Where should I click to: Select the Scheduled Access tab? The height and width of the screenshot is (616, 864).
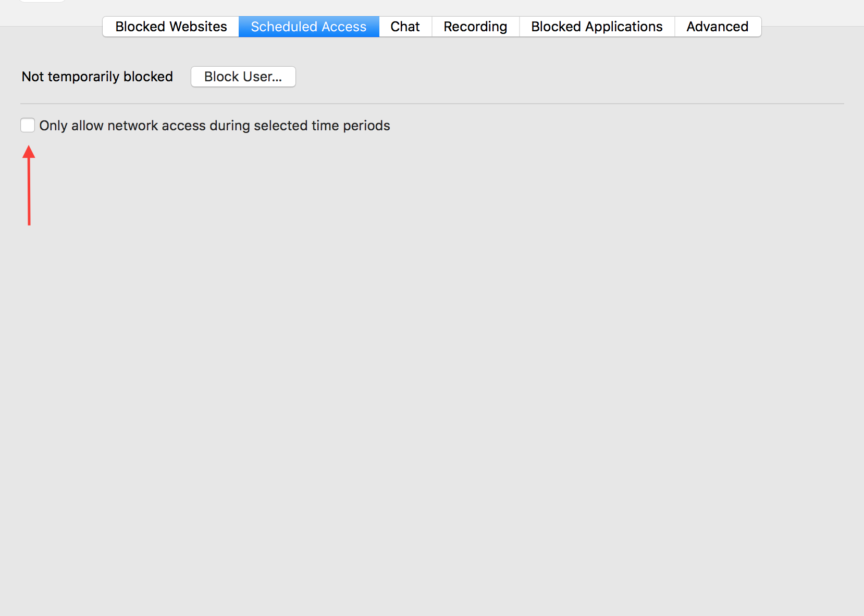pyautogui.click(x=308, y=27)
